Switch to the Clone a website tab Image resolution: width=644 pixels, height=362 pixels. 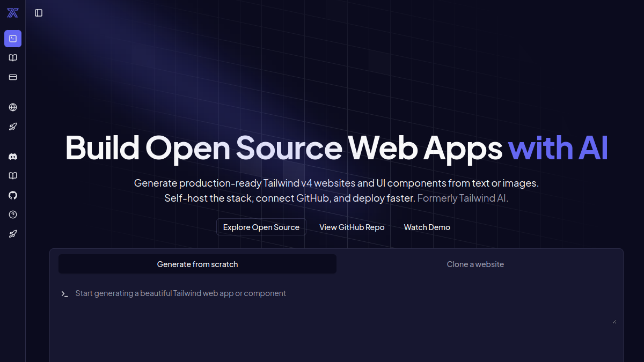click(x=475, y=264)
